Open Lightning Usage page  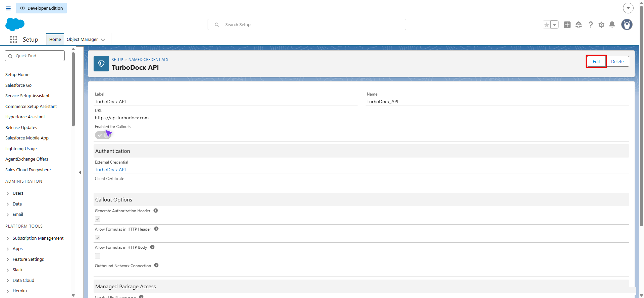(x=21, y=149)
